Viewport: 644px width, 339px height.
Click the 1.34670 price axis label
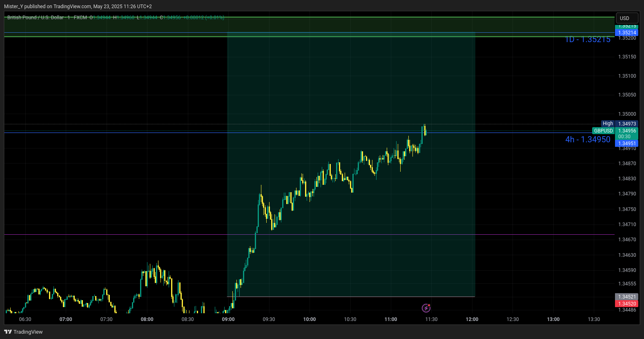pyautogui.click(x=627, y=240)
